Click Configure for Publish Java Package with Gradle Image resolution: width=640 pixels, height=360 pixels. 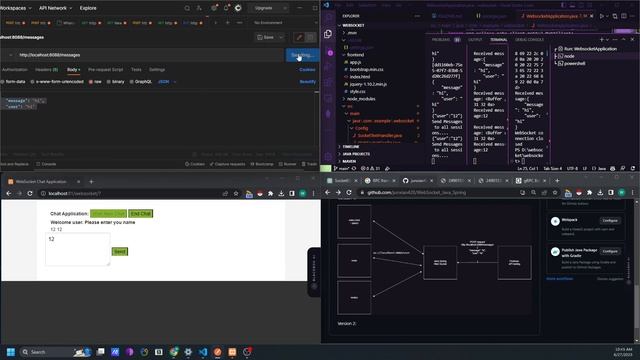[610, 251]
